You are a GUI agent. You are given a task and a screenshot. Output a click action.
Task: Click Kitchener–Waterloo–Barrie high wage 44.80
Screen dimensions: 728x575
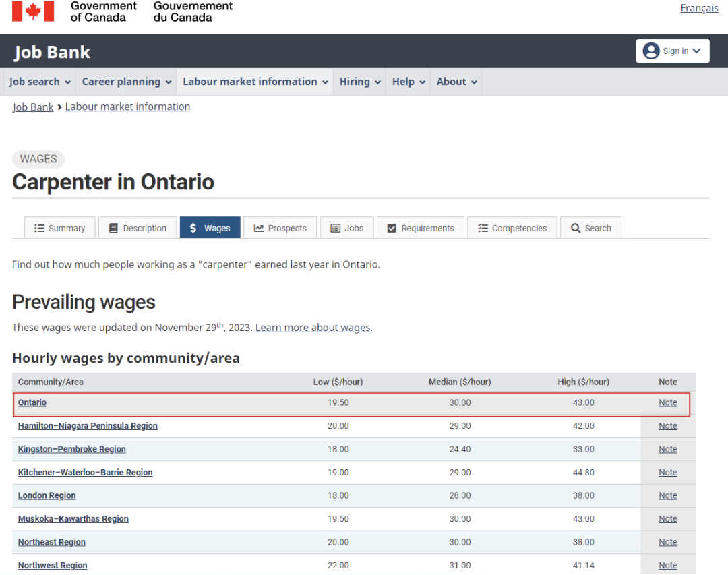click(583, 473)
